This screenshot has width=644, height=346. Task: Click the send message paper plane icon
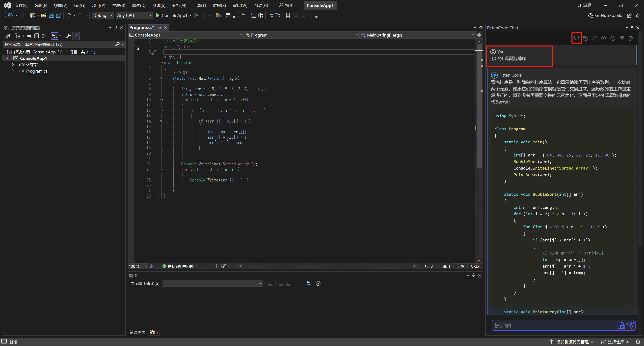click(x=630, y=325)
